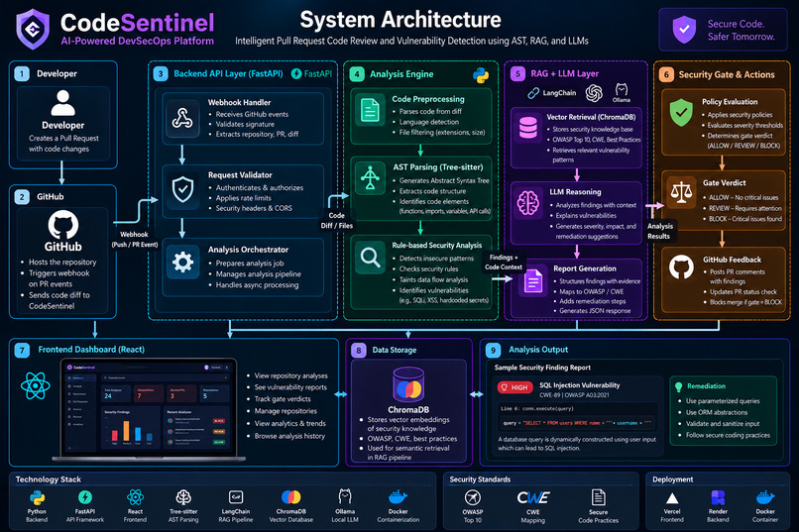Click the Secure Code Practices document icon
This screenshot has width=799, height=532.
tap(598, 497)
